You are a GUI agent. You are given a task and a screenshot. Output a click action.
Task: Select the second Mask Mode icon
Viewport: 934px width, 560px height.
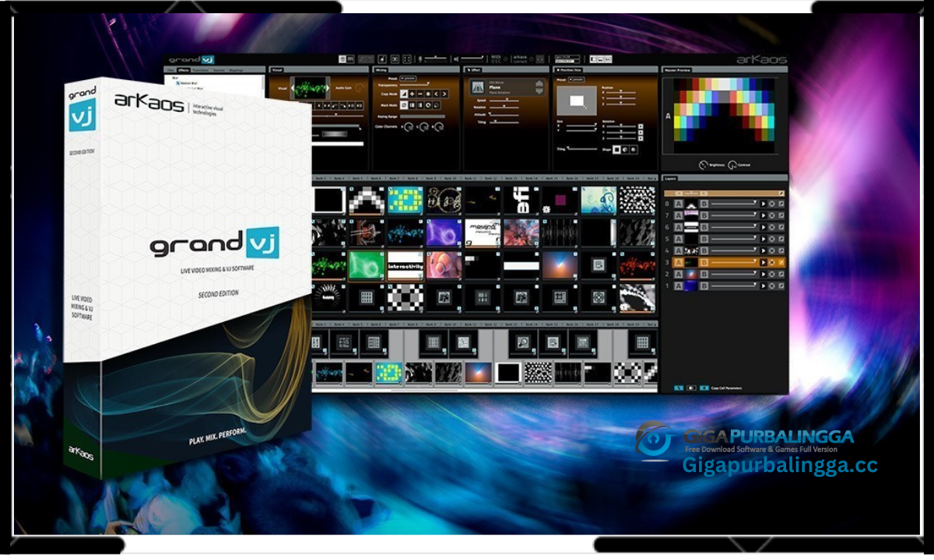(412, 105)
